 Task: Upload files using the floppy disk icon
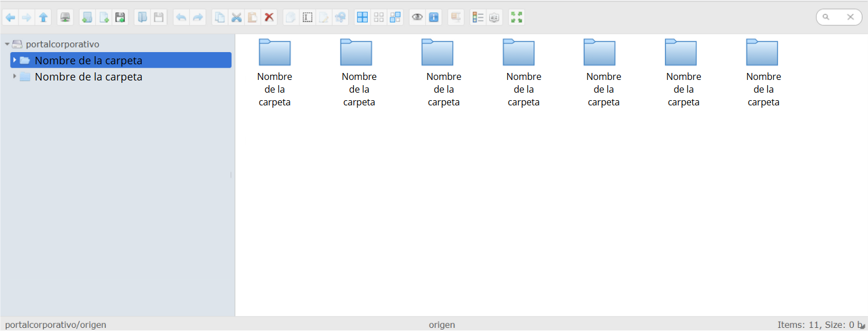120,17
